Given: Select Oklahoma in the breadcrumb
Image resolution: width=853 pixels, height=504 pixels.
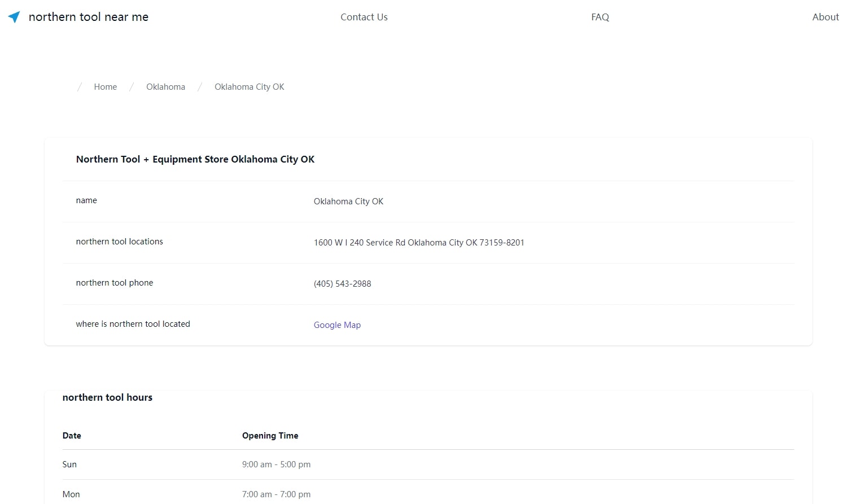Looking at the screenshot, I should pos(165,87).
